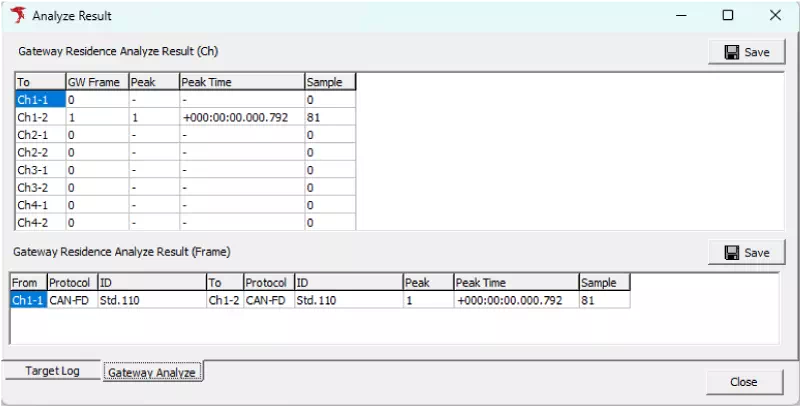Image resolution: width=800 pixels, height=407 pixels.
Task: Click the Close button at bottom
Action: click(x=742, y=382)
